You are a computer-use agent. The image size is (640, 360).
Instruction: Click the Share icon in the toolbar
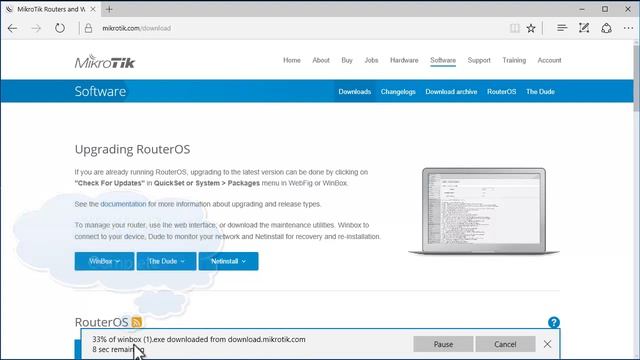(x=606, y=28)
